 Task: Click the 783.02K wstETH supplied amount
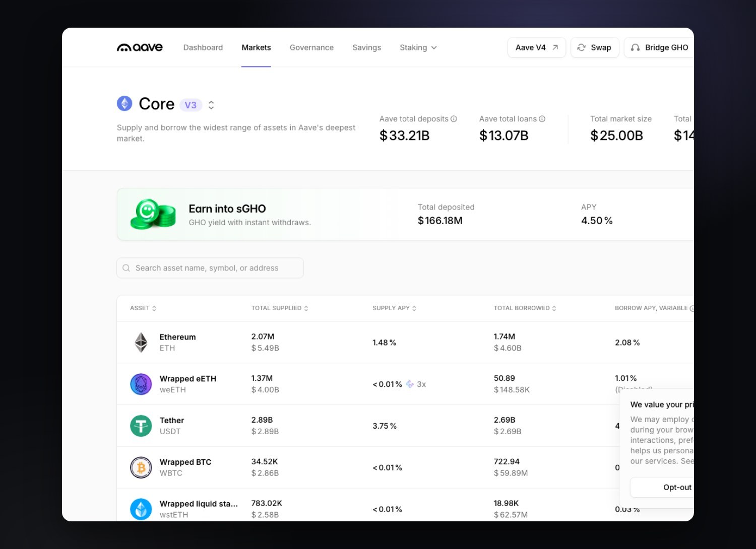point(267,503)
